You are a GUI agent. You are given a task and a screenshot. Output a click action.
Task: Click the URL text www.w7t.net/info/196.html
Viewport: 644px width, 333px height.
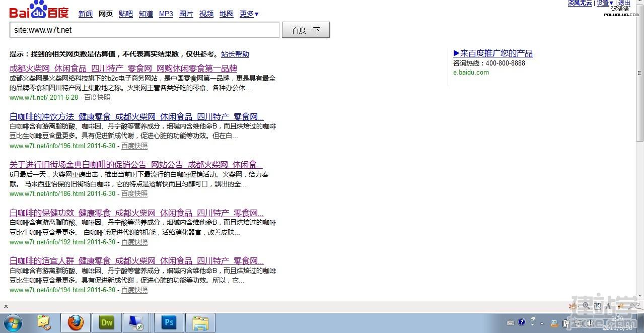[47, 146]
